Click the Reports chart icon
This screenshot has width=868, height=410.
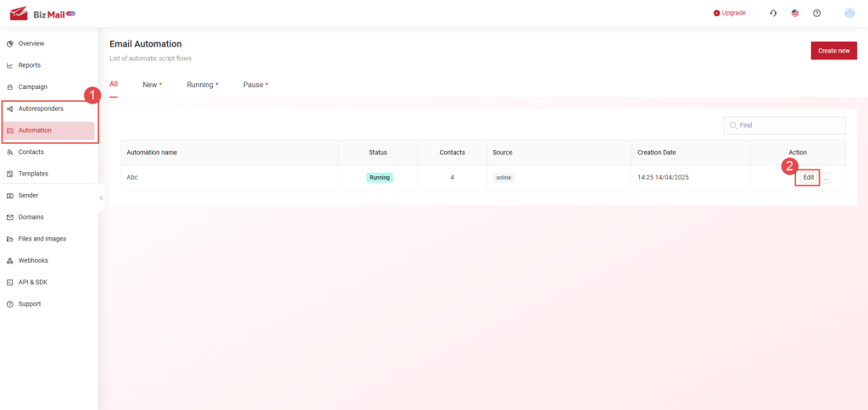coord(9,65)
